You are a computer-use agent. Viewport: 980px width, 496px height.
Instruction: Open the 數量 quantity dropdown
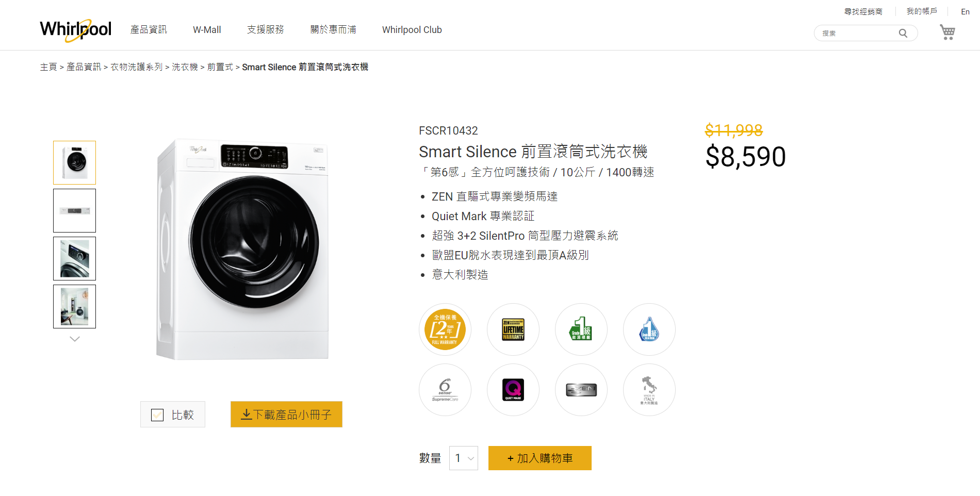tap(463, 458)
